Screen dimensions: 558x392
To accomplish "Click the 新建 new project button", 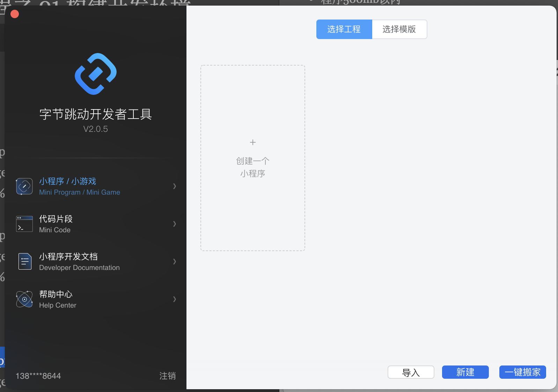I will click(x=465, y=372).
